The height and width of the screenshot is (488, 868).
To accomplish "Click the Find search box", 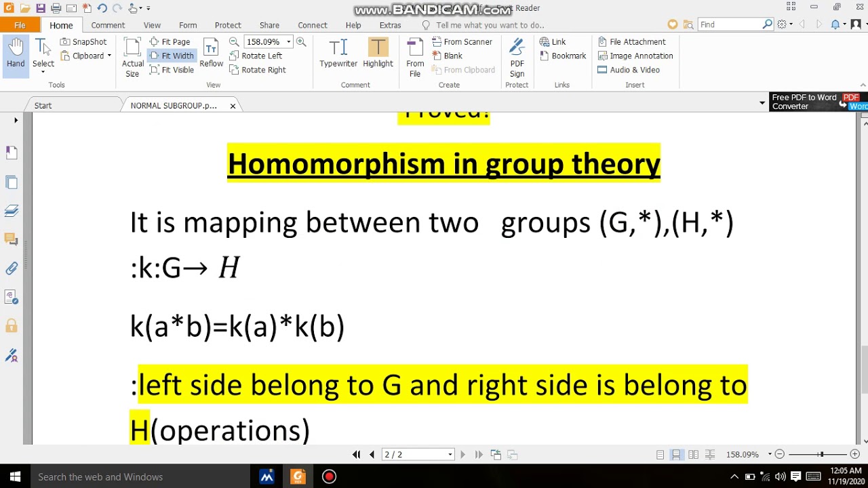I will [730, 24].
